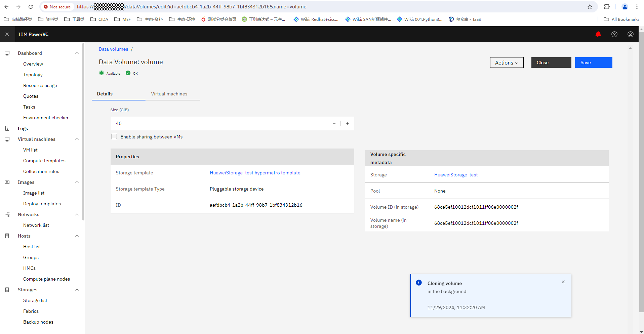Bookmark this page with the star icon
This screenshot has width=644, height=334.
pyautogui.click(x=590, y=7)
